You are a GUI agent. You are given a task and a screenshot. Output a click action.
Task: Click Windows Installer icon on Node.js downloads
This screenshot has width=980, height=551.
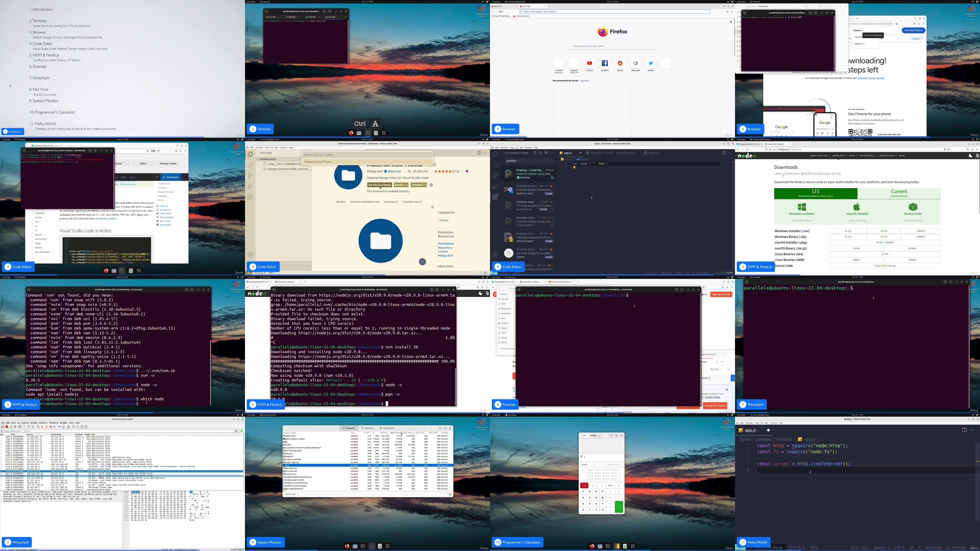[x=801, y=207]
